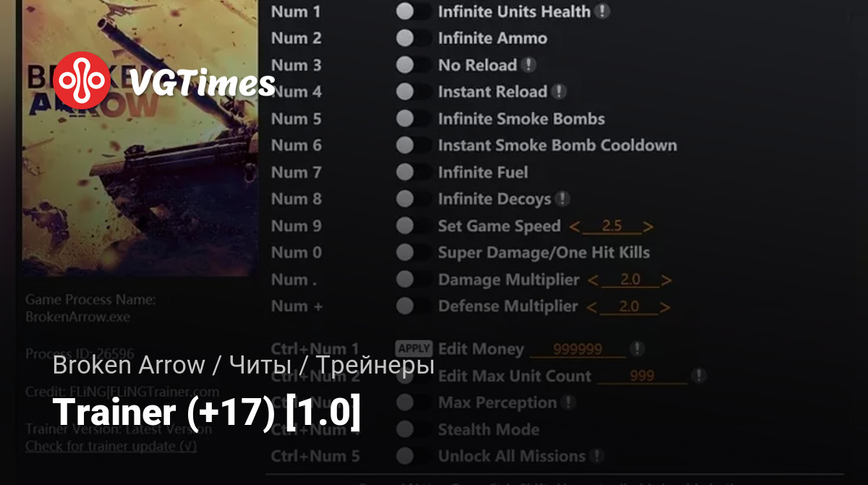Increase Set Game Speed with right arrow
868x485 pixels.
click(648, 227)
